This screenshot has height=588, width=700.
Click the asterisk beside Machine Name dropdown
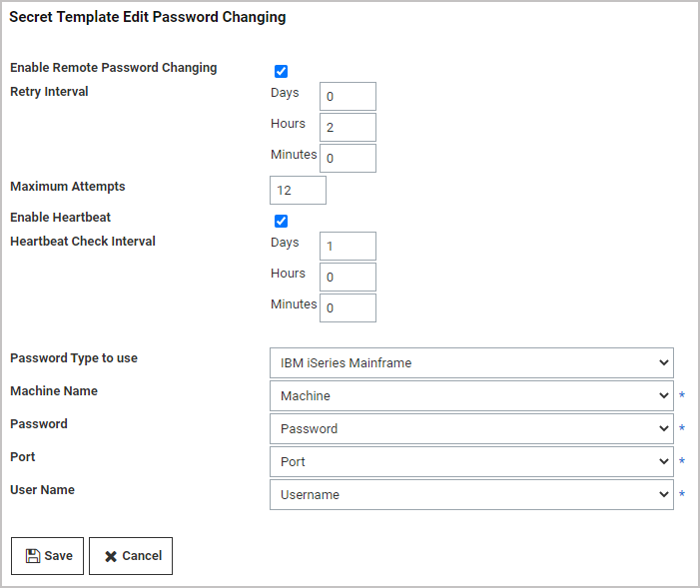coord(682,396)
